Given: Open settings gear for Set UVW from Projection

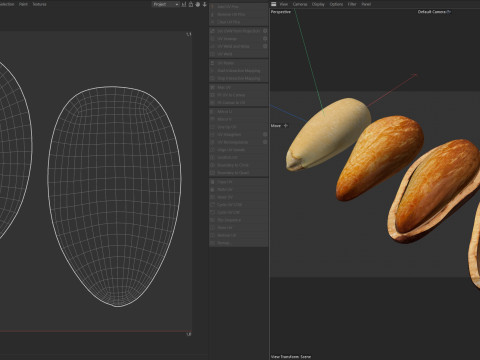Looking at the screenshot, I should [265, 31].
